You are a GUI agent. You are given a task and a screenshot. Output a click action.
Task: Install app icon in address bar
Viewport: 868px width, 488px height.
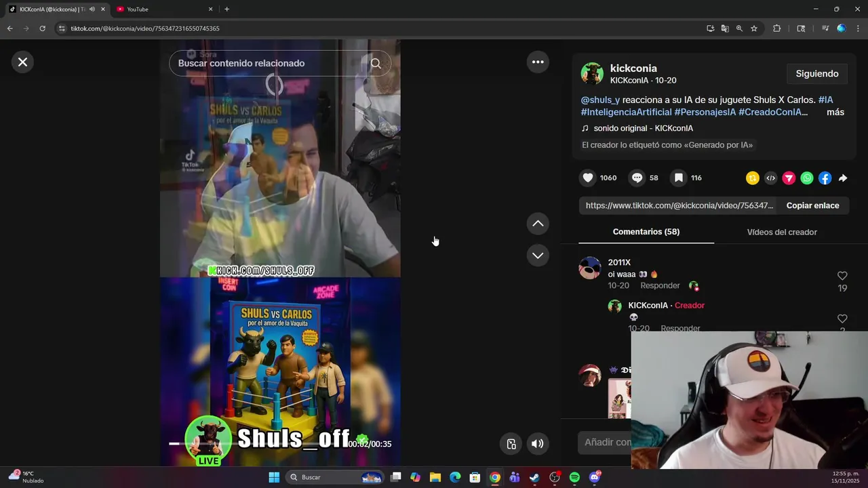coord(710,28)
